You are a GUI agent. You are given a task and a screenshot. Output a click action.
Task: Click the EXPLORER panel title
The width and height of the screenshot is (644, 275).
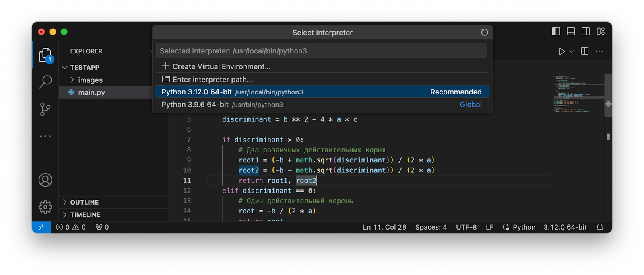(x=86, y=51)
